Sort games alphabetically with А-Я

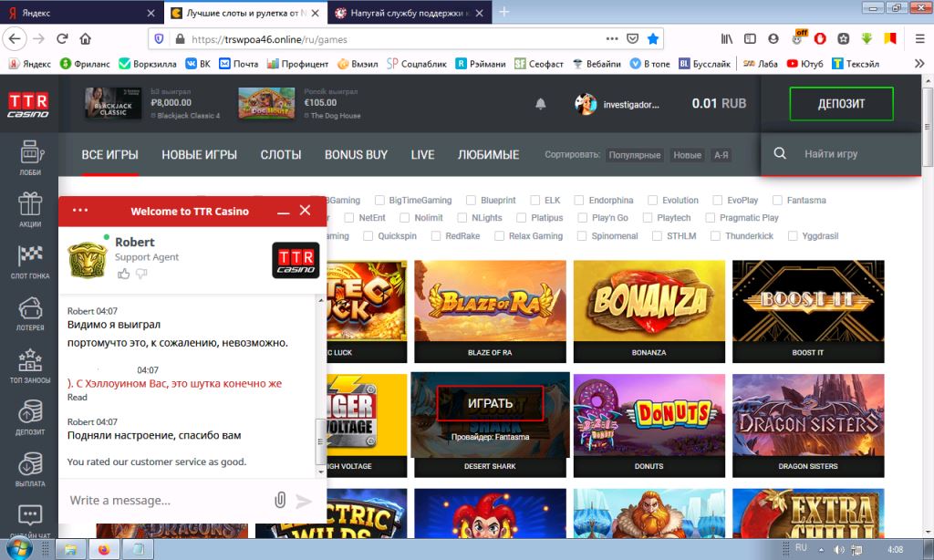721,155
